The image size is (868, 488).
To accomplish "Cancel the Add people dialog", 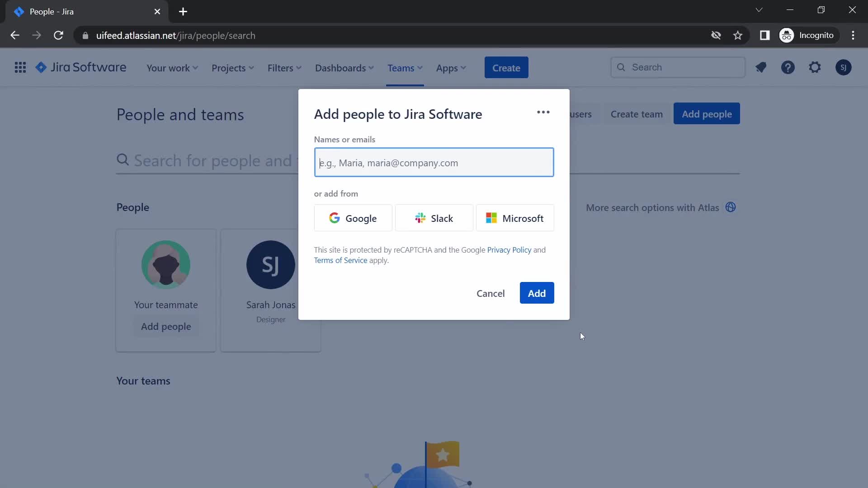I will coord(491,293).
